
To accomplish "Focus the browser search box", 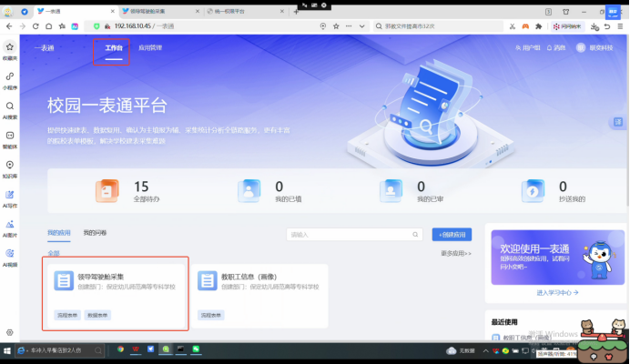I will pos(438,26).
